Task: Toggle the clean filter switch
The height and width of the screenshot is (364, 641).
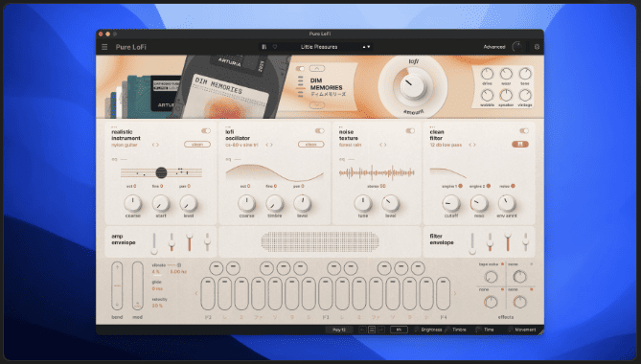Action: point(524,130)
